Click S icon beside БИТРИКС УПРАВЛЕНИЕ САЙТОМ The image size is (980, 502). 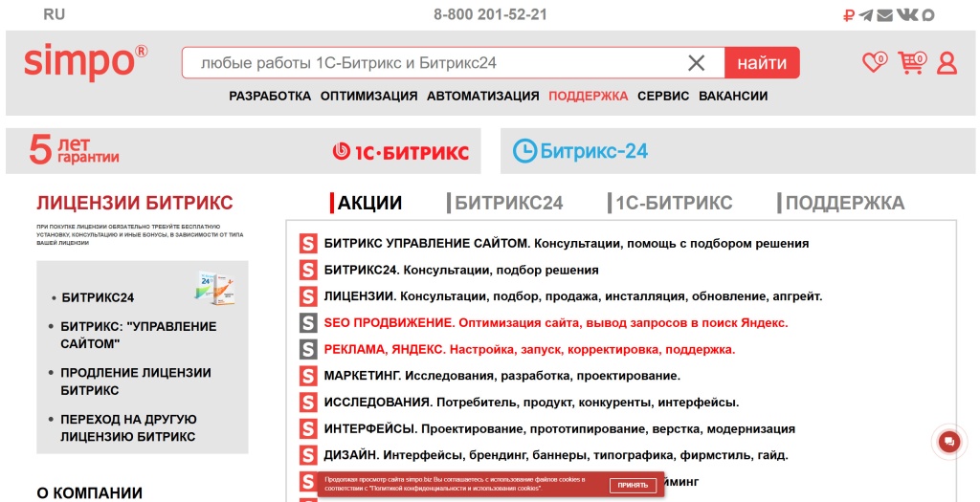tap(308, 244)
